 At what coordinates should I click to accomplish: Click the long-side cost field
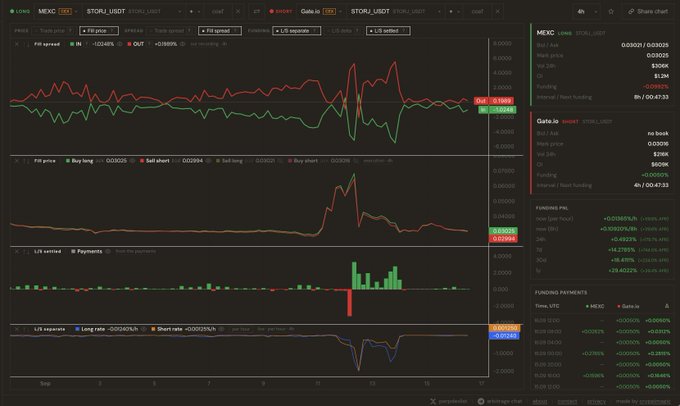tap(218, 11)
